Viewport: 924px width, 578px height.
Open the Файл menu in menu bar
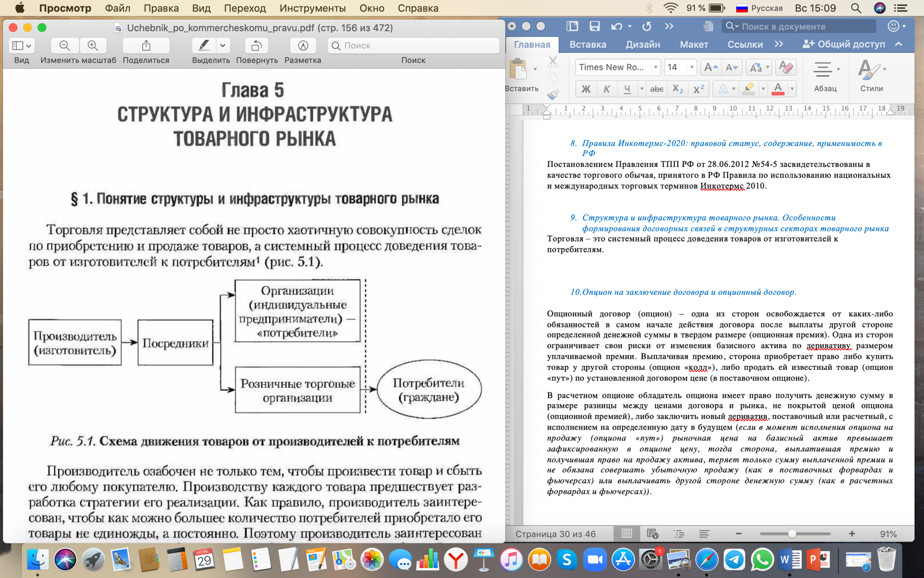pos(118,8)
